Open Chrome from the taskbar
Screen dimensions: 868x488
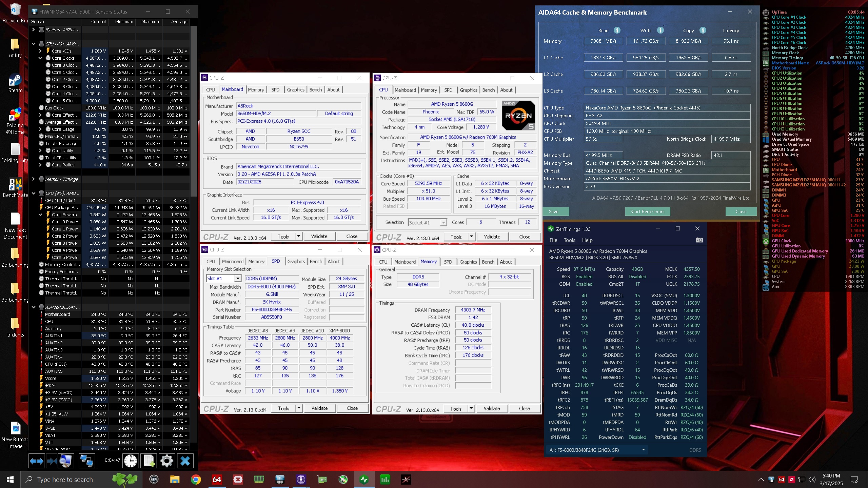(196, 479)
